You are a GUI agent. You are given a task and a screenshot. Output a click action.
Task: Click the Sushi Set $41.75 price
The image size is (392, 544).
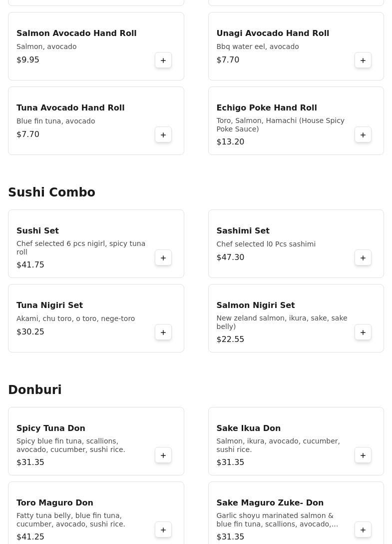30,265
